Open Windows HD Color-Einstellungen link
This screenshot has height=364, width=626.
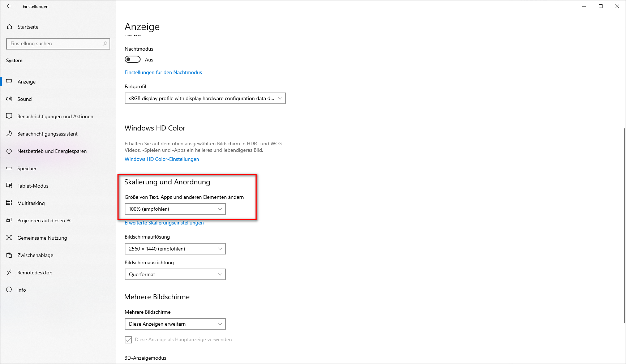162,159
